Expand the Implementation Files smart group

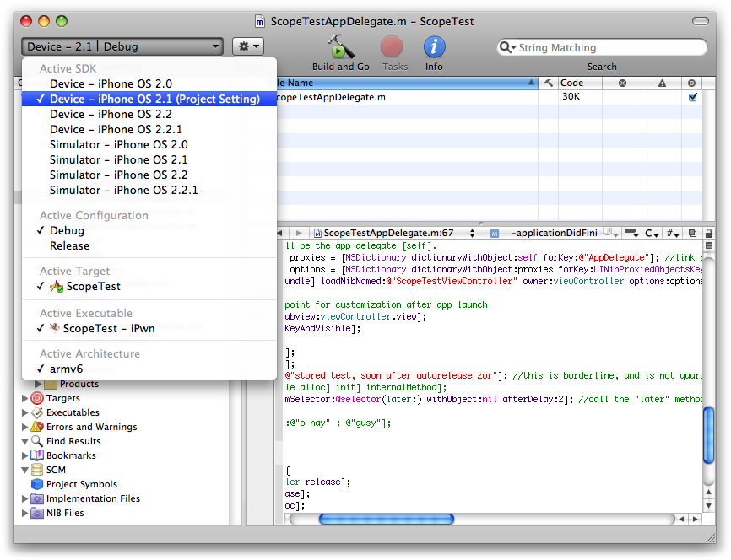point(24,498)
